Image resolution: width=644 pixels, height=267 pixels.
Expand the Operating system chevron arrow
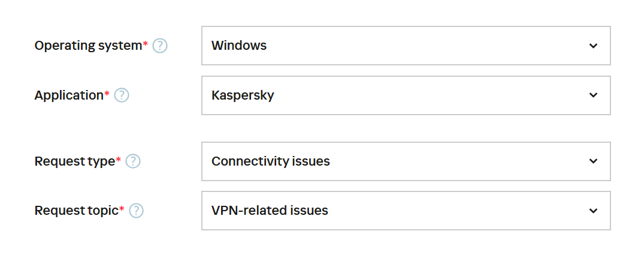click(x=593, y=46)
